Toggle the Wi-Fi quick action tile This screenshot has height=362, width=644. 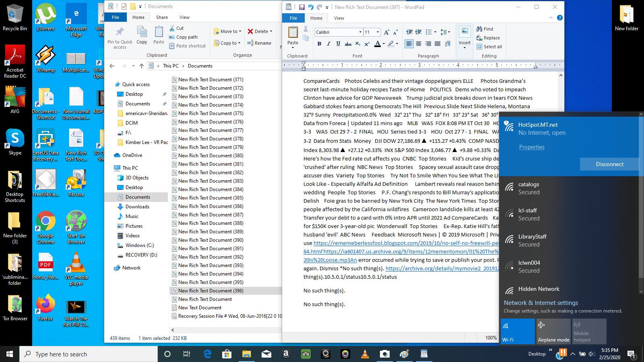pos(518,331)
